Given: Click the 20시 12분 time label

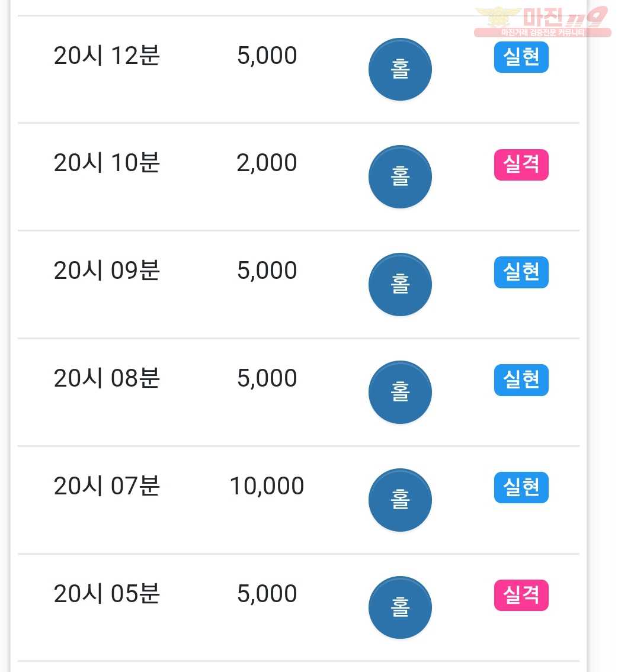Looking at the screenshot, I should tap(107, 56).
